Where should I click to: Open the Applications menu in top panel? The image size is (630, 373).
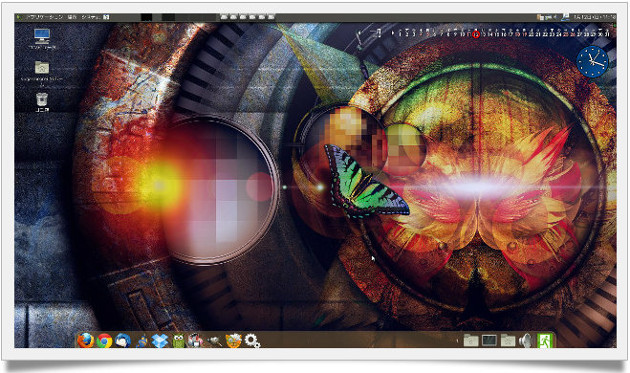(x=44, y=17)
